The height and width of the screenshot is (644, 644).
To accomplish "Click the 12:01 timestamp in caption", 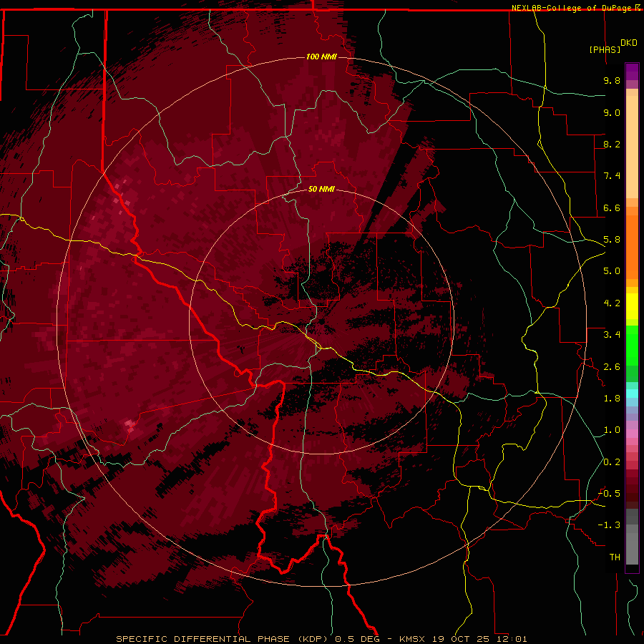I will point(512,639).
